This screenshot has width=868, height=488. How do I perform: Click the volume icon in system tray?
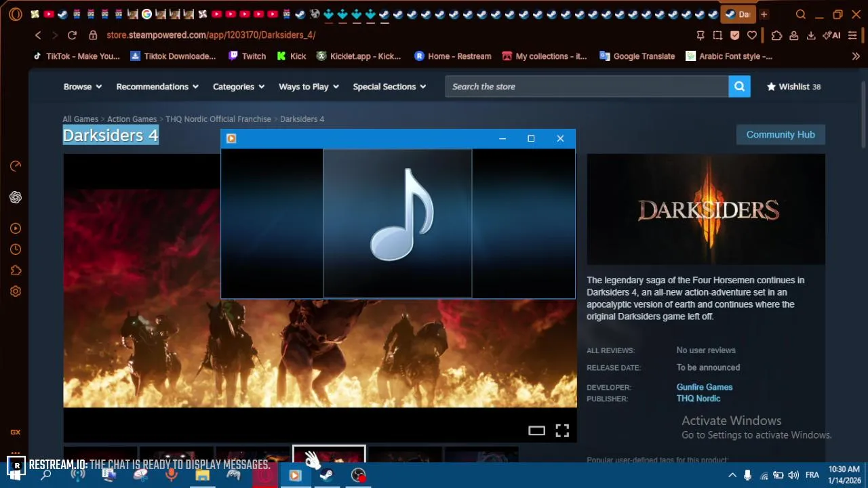tap(793, 475)
